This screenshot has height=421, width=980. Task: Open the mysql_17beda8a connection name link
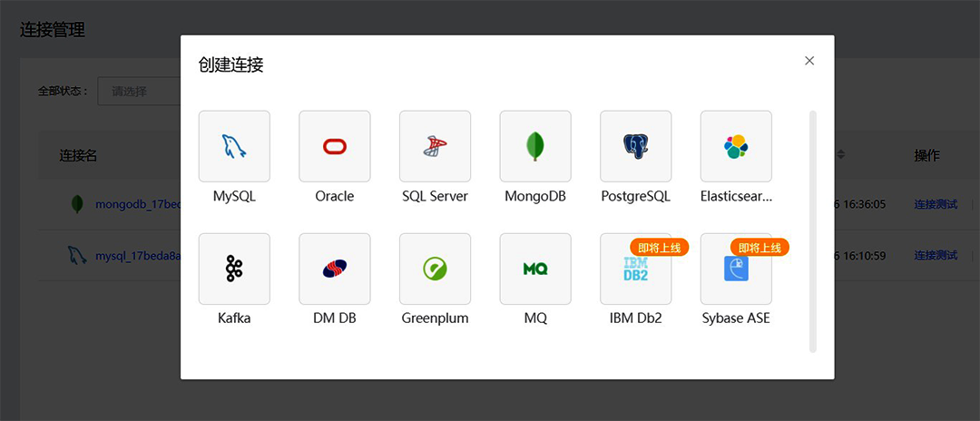tap(138, 255)
